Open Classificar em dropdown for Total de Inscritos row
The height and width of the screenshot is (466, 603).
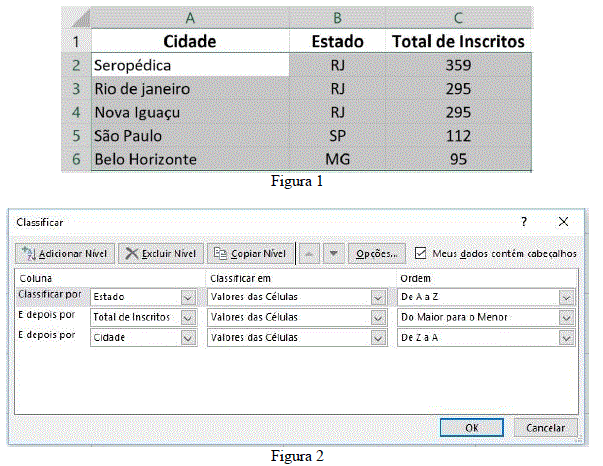[378, 318]
